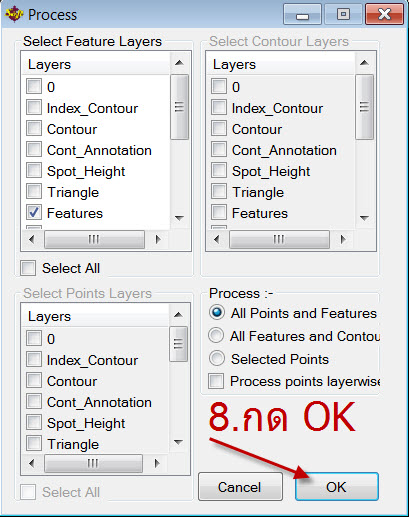Click right arrow of Points Layers horizontal scrollbar
The width and height of the screenshot is (409, 517).
point(157,463)
